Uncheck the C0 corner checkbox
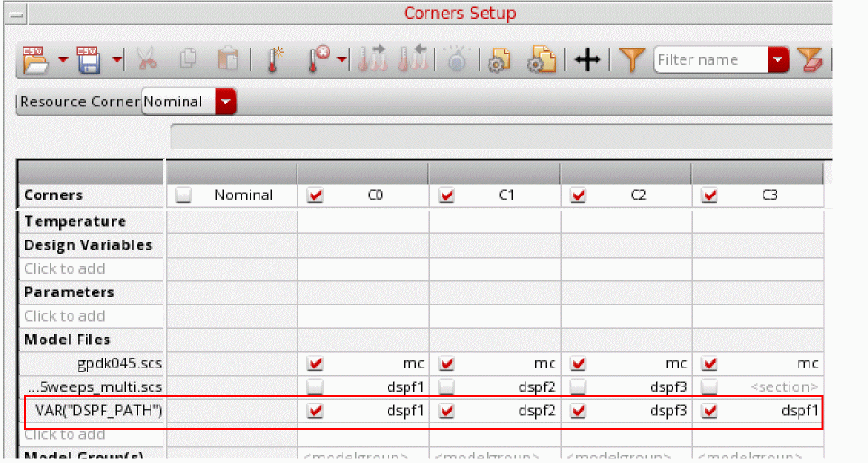This screenshot has width=868, height=463. tap(315, 195)
